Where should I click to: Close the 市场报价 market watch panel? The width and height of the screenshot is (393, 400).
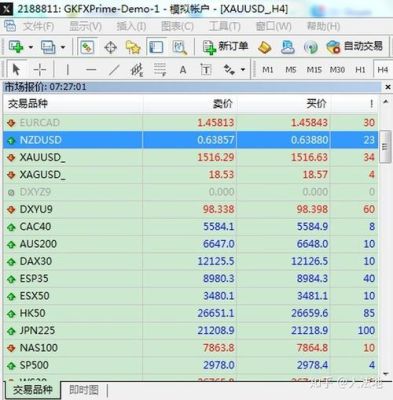388,87
